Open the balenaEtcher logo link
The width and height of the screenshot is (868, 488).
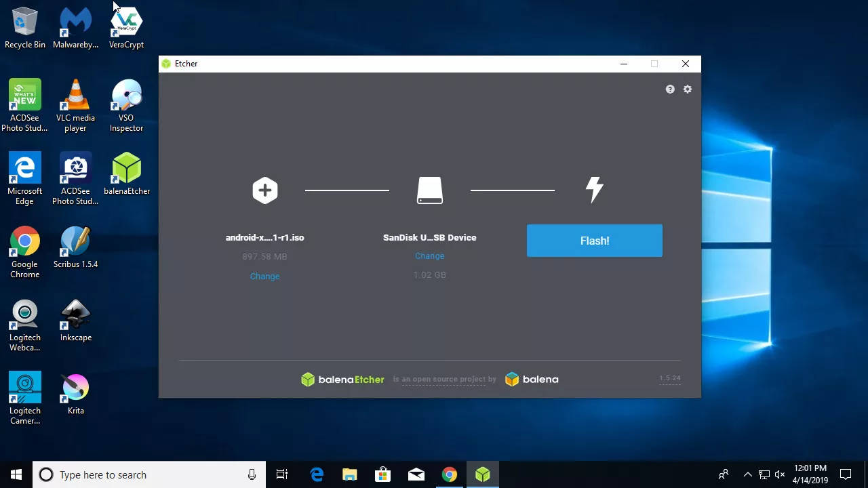coord(342,380)
